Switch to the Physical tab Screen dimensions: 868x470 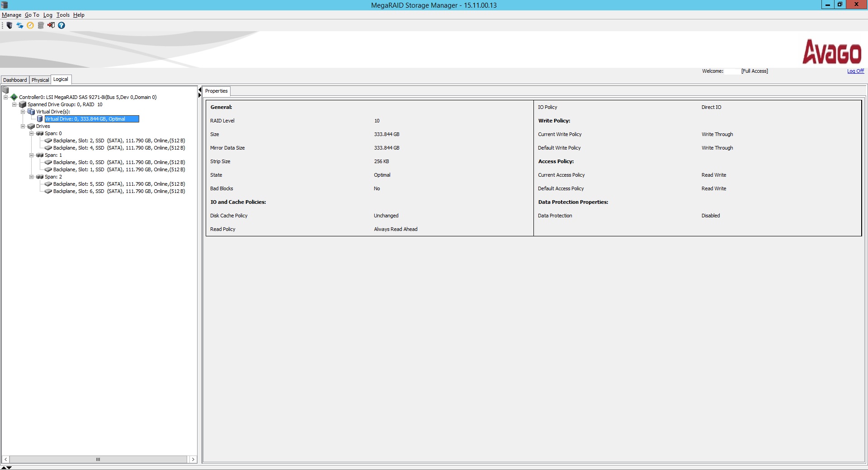[x=40, y=80]
